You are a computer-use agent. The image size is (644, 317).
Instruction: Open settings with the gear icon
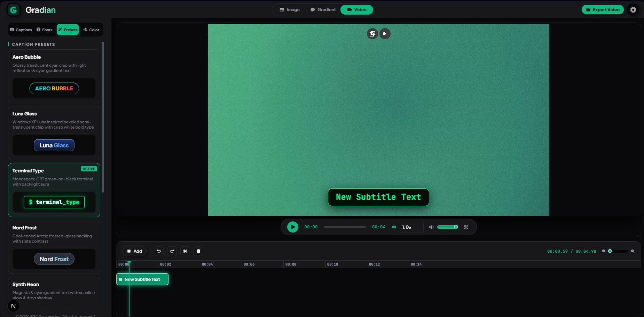click(x=633, y=10)
